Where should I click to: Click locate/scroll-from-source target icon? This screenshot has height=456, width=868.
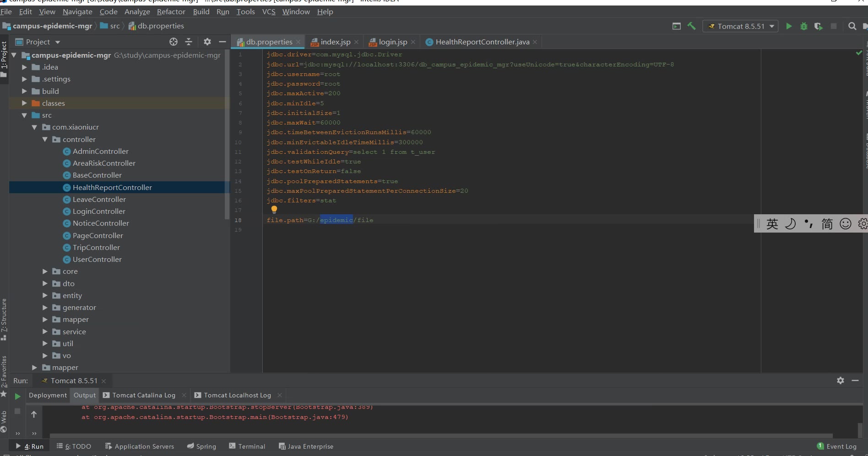[174, 42]
